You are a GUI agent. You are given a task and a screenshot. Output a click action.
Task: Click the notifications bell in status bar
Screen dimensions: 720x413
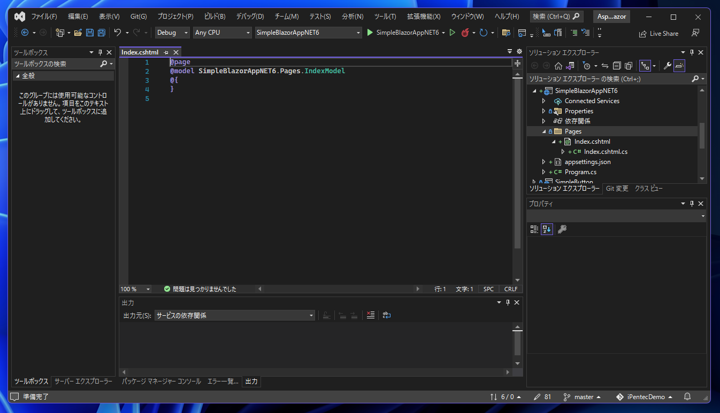687,396
